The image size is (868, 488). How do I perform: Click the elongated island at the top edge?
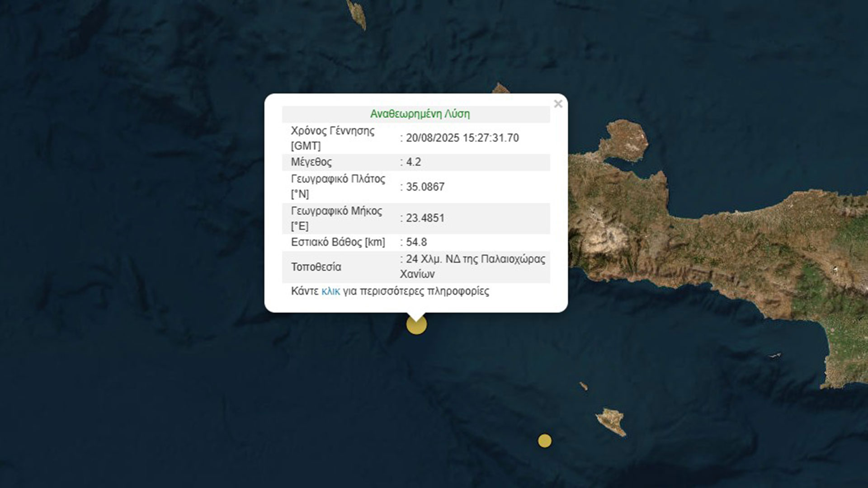(357, 14)
